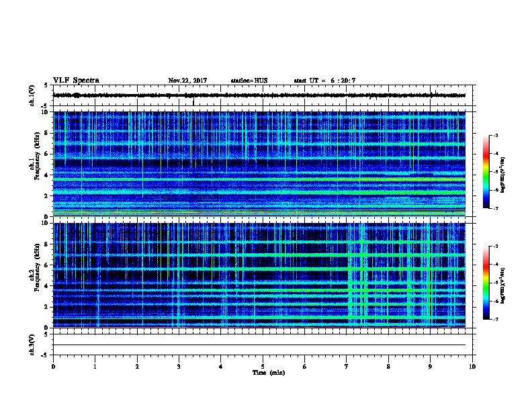Click the time axis tick label "3"

tap(179, 367)
